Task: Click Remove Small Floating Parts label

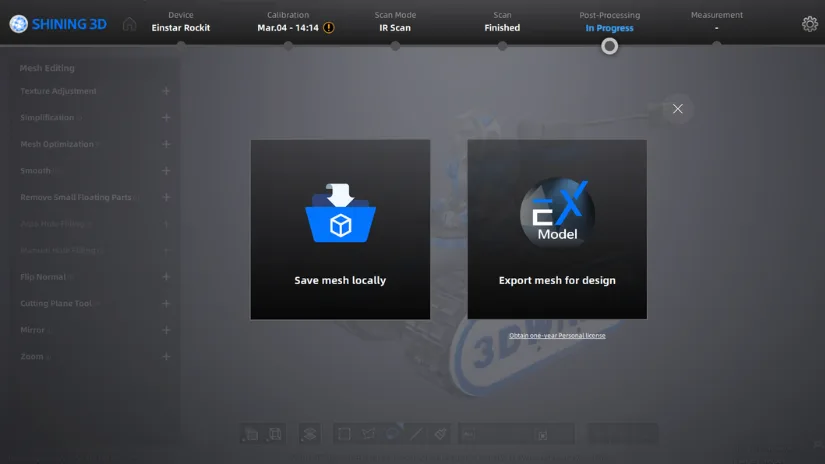Action: (x=76, y=197)
